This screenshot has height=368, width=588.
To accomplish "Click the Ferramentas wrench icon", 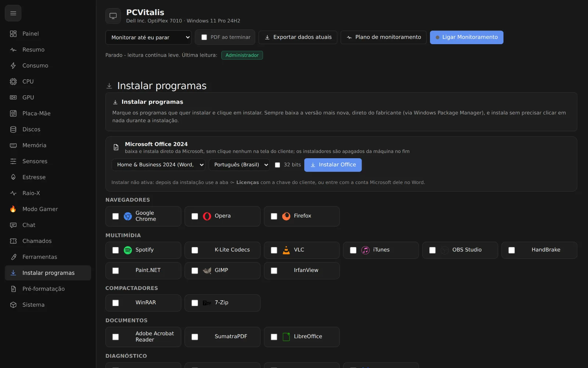I will tap(13, 257).
